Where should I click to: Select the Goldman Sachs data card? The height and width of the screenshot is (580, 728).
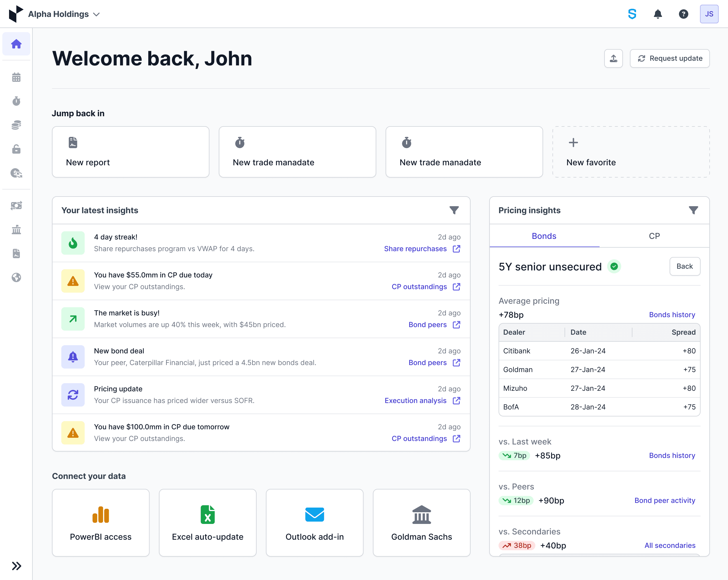422,522
